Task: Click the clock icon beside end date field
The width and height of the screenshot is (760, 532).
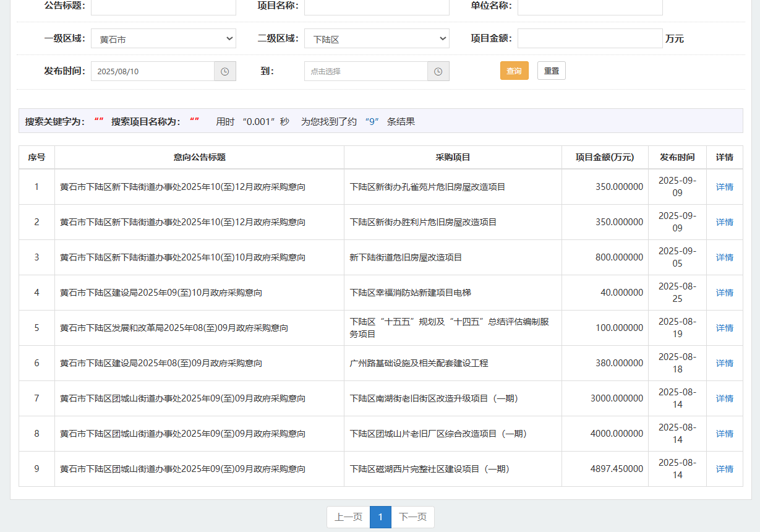Action: tap(438, 71)
